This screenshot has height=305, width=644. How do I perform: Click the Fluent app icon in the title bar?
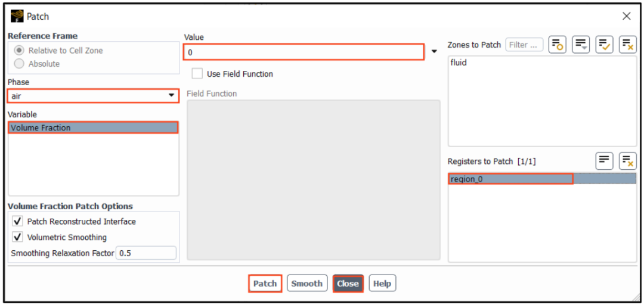(x=17, y=16)
